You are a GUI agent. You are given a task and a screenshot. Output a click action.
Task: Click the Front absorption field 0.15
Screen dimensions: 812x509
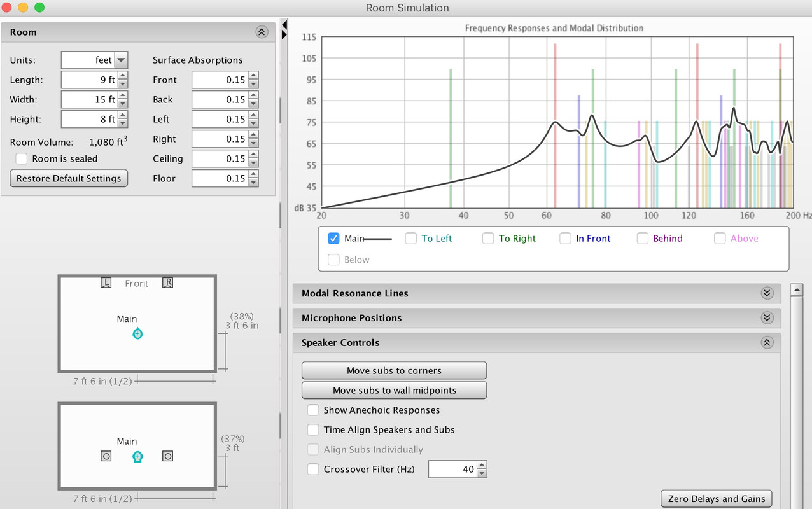[220, 80]
